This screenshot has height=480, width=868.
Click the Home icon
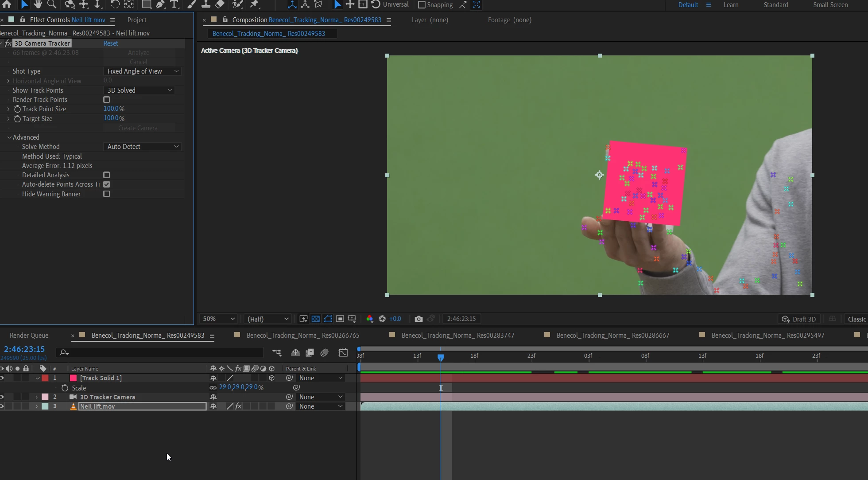[7, 4]
